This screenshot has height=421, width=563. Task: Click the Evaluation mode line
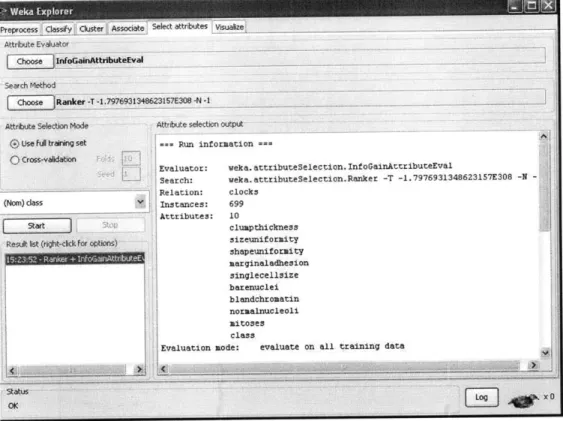tap(283, 347)
